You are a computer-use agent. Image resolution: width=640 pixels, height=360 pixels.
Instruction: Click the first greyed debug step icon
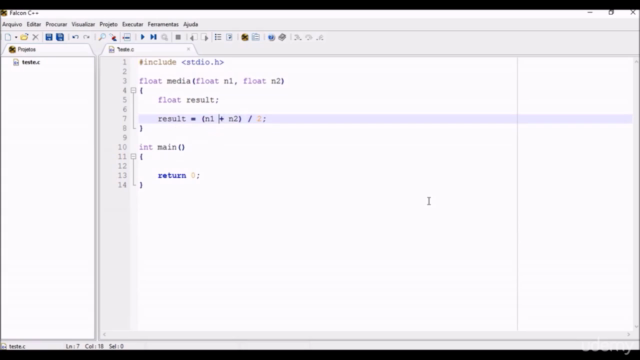(x=298, y=37)
